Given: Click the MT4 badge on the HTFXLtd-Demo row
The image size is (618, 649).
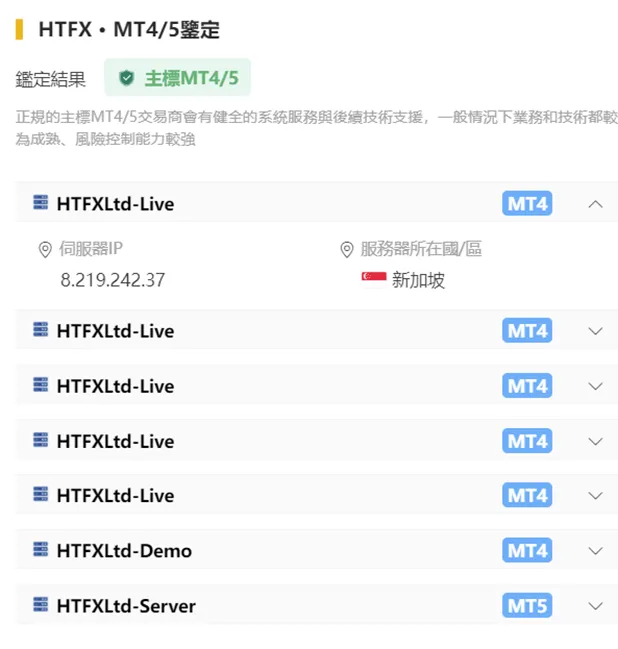Looking at the screenshot, I should pyautogui.click(x=527, y=550).
